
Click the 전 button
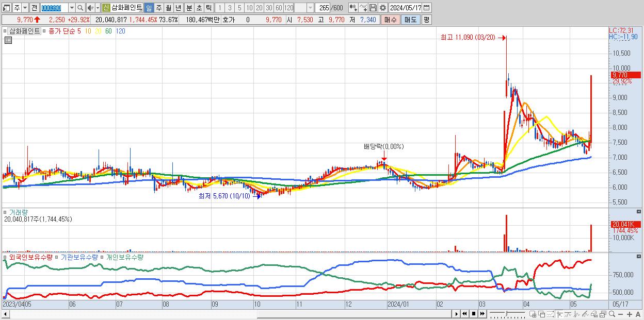pos(35,8)
